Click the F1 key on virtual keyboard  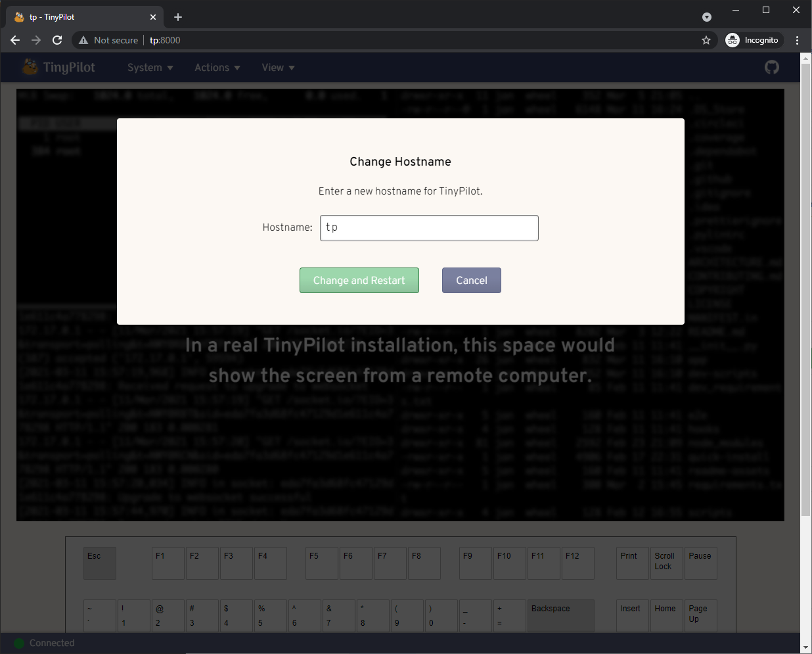[168, 563]
